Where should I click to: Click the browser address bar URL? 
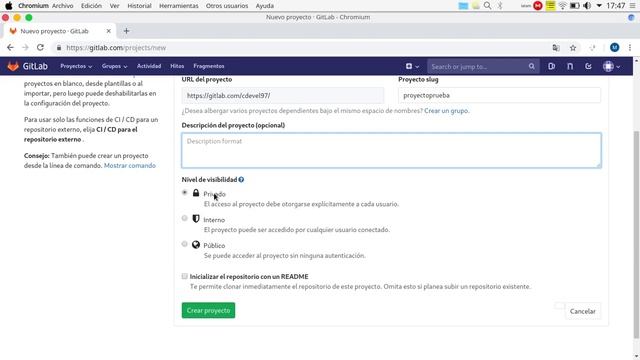[116, 48]
